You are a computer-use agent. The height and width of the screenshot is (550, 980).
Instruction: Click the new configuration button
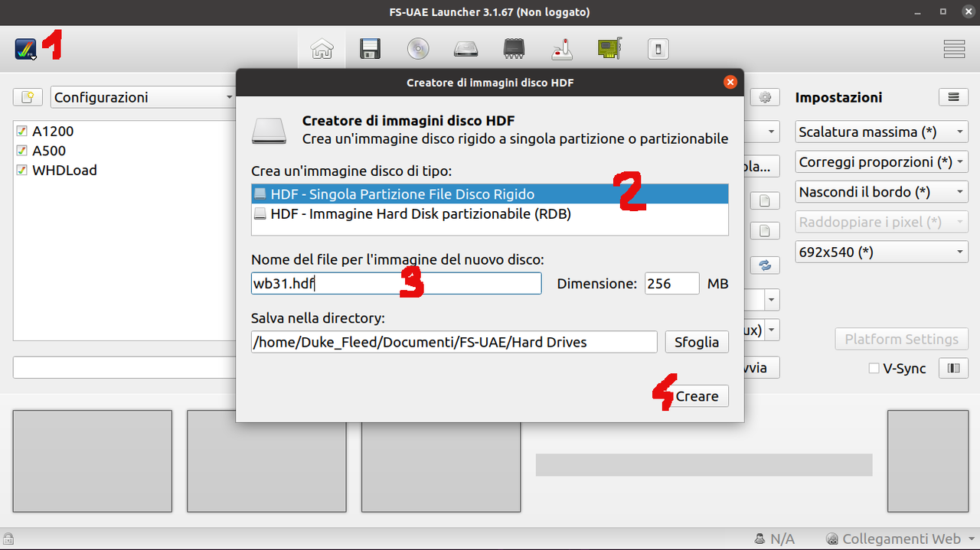(x=28, y=97)
